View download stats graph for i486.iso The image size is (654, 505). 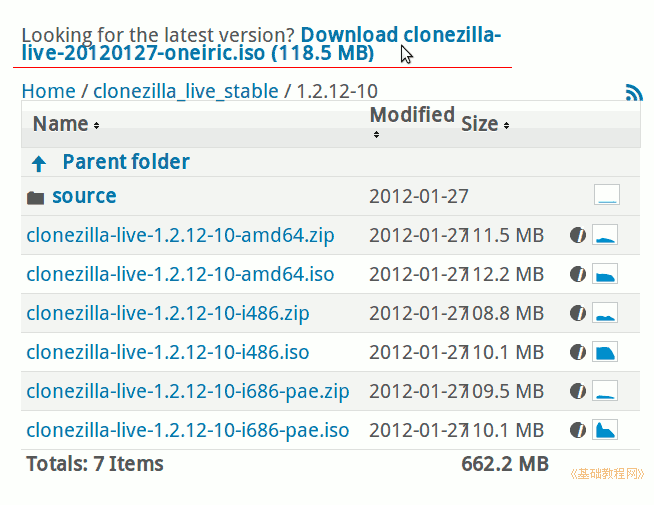(x=605, y=352)
